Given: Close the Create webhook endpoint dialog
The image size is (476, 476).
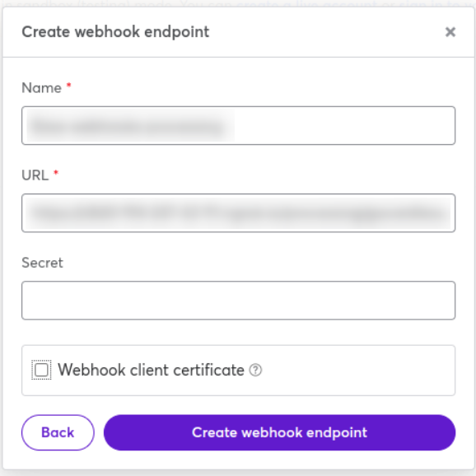Looking at the screenshot, I should 450,32.
